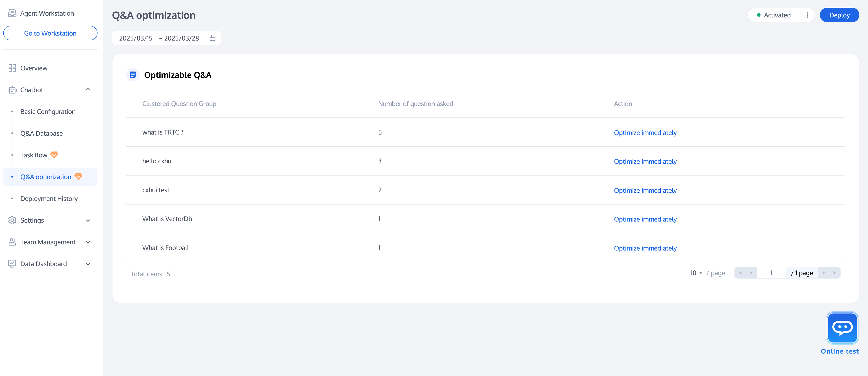Optimize immediately the 'what is TRTC ?' group
Image resolution: width=868 pixels, height=376 pixels.
tap(645, 133)
